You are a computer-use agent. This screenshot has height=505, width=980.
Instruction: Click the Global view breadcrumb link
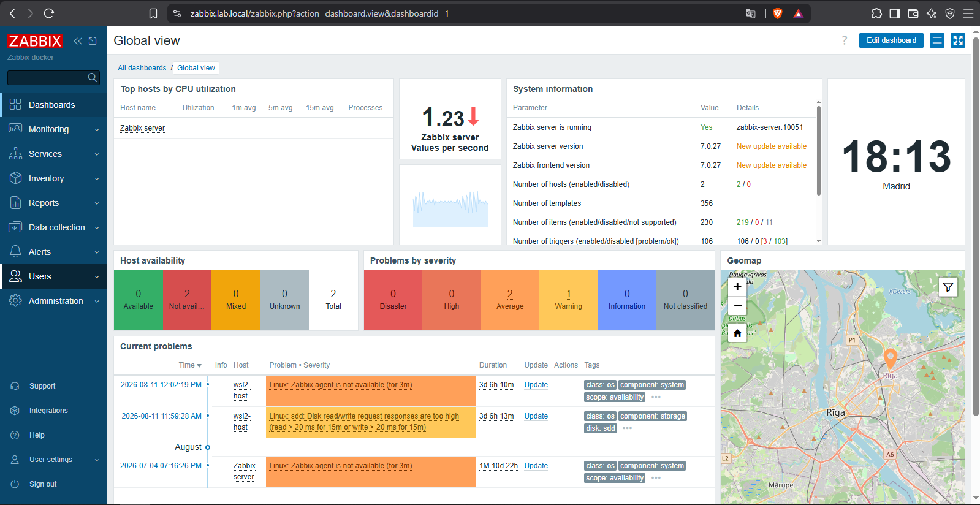pos(196,68)
